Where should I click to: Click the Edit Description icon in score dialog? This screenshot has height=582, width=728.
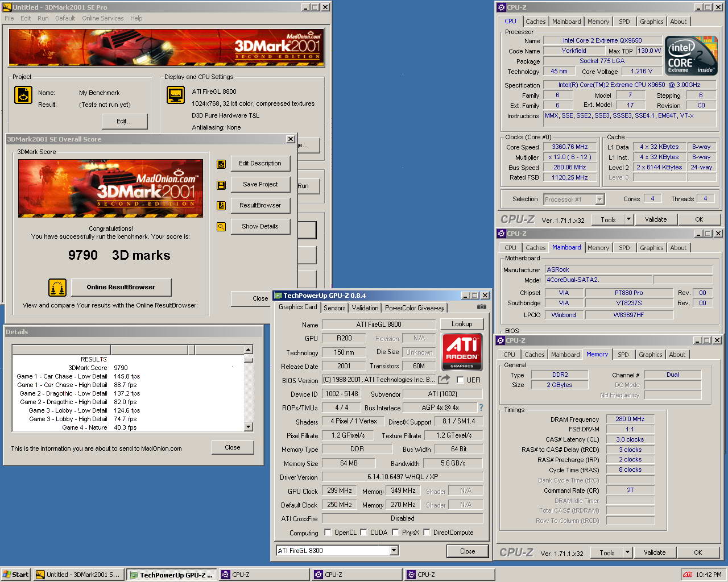tap(221, 164)
